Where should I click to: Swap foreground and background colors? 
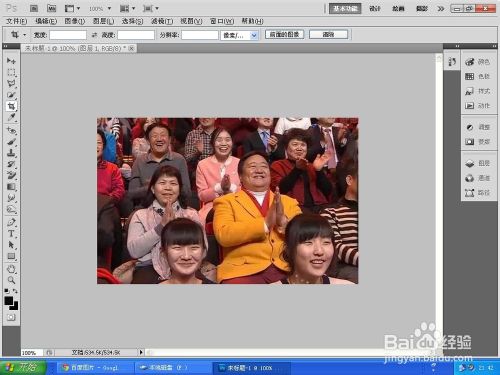coord(15,291)
